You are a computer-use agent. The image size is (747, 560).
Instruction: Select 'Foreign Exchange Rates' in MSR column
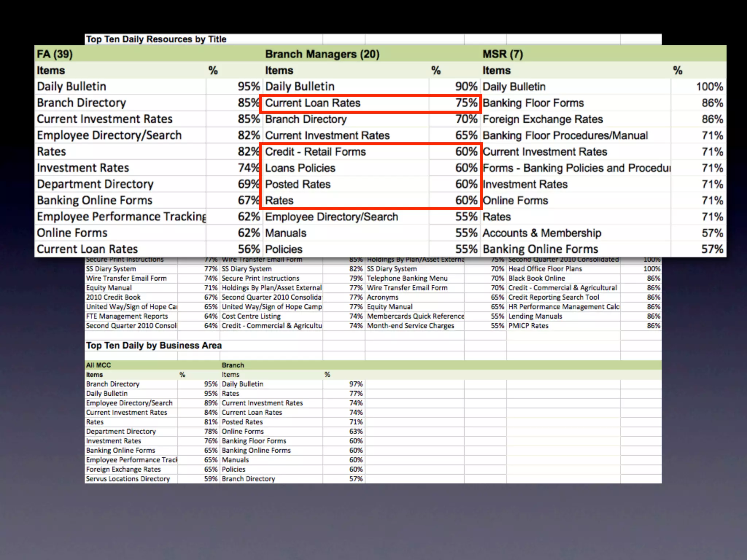[542, 119]
